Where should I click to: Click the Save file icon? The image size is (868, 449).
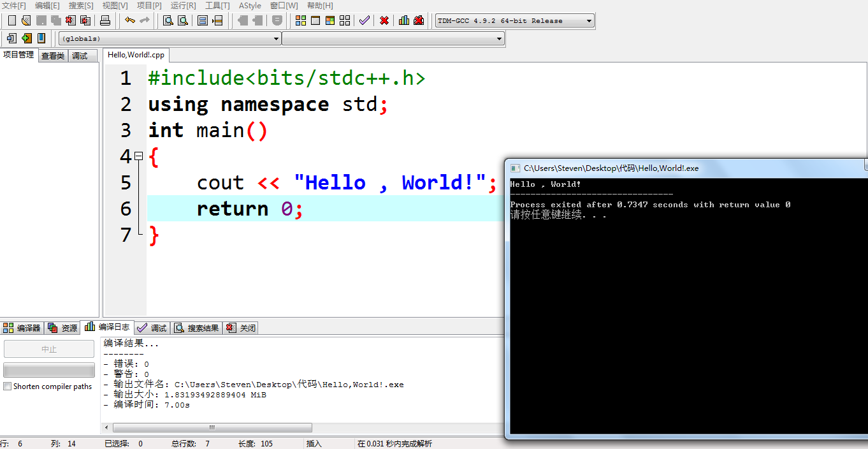tap(41, 20)
